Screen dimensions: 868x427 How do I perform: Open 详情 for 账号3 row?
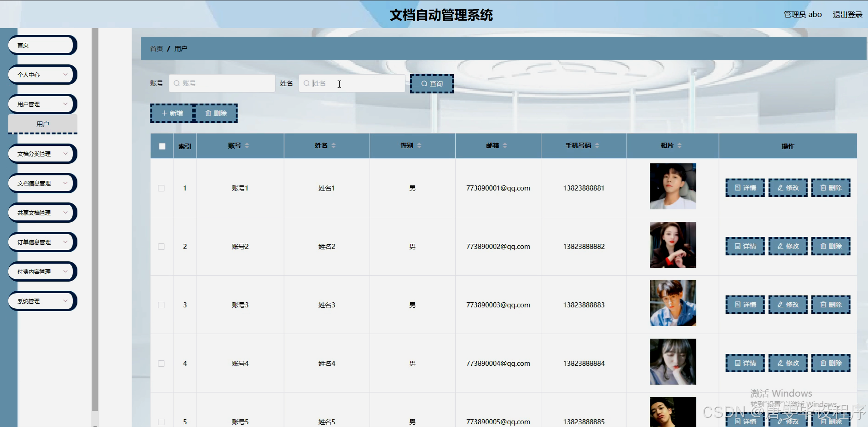pos(745,305)
